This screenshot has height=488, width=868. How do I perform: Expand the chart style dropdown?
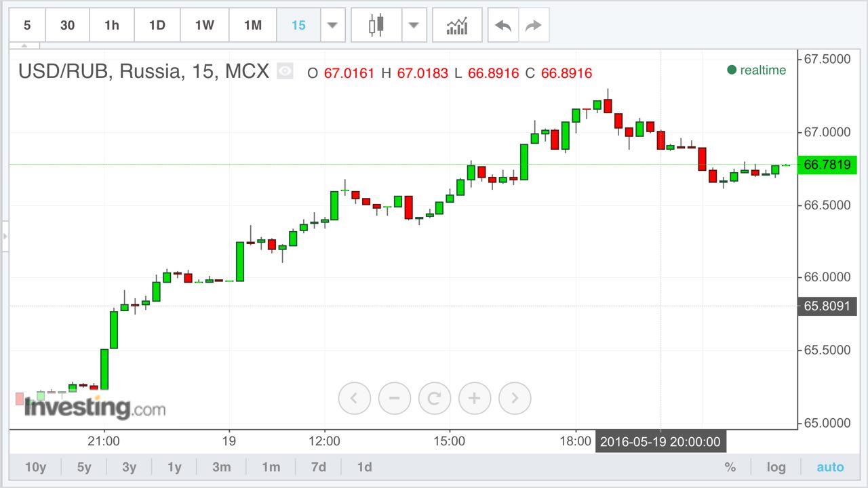click(414, 25)
